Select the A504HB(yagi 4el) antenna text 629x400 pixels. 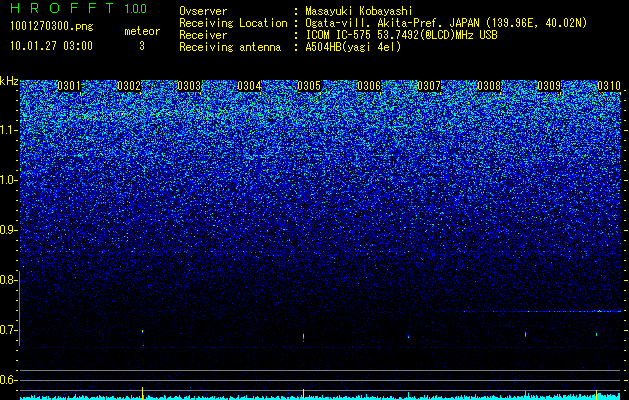tap(353, 47)
